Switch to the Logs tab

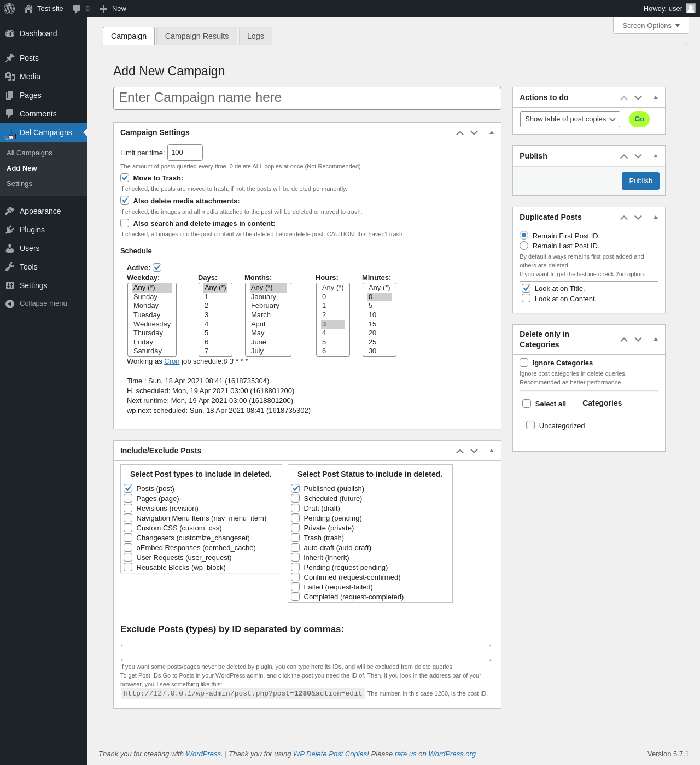coord(255,36)
